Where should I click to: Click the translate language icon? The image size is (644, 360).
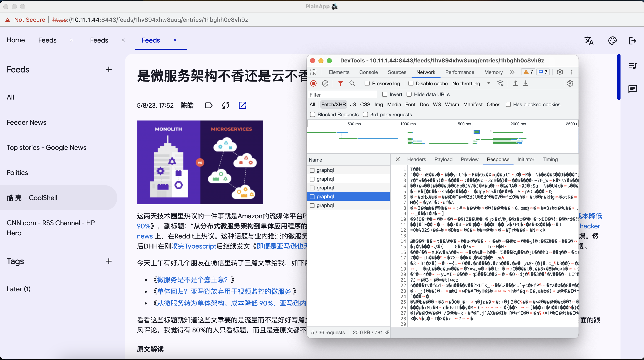coord(589,40)
